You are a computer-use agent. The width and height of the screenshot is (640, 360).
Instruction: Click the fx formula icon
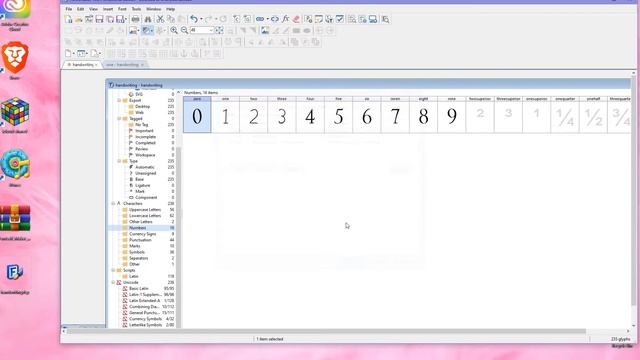click(285, 19)
